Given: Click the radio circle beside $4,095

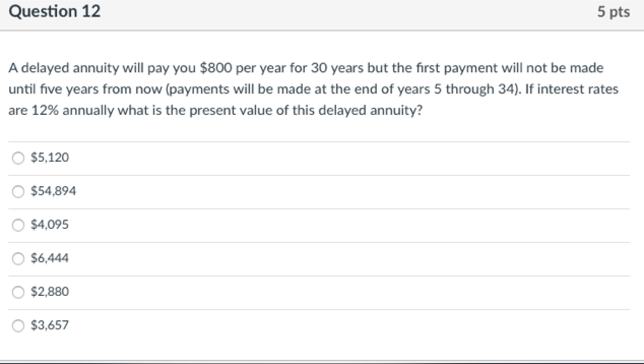Looking at the screenshot, I should (x=18, y=225).
